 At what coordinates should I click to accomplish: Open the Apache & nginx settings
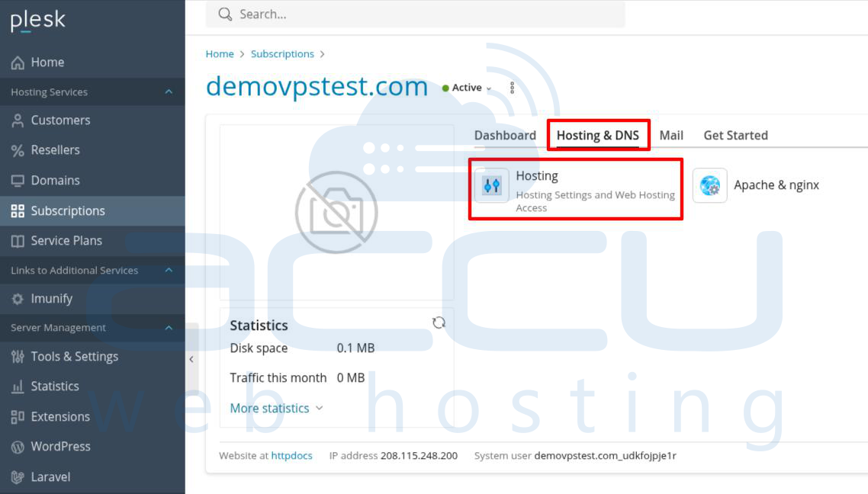[776, 184]
